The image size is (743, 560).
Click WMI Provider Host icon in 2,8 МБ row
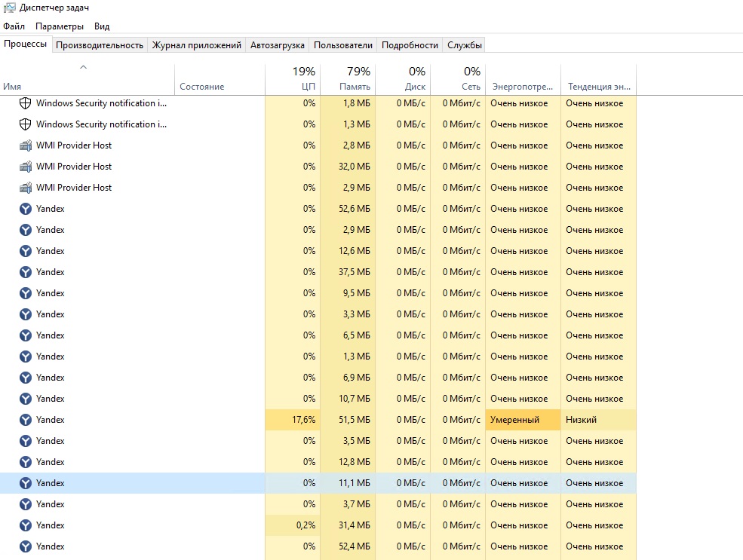click(25, 145)
